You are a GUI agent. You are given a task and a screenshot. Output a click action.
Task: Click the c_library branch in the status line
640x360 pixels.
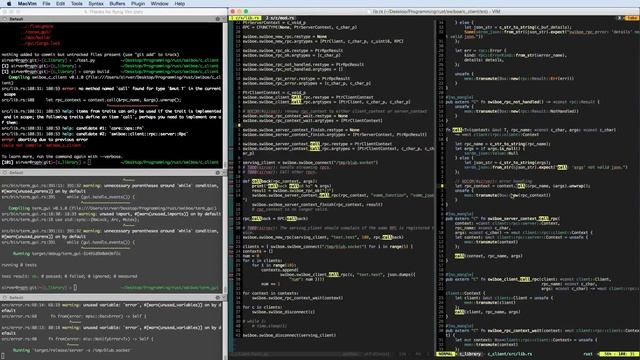[470, 354]
